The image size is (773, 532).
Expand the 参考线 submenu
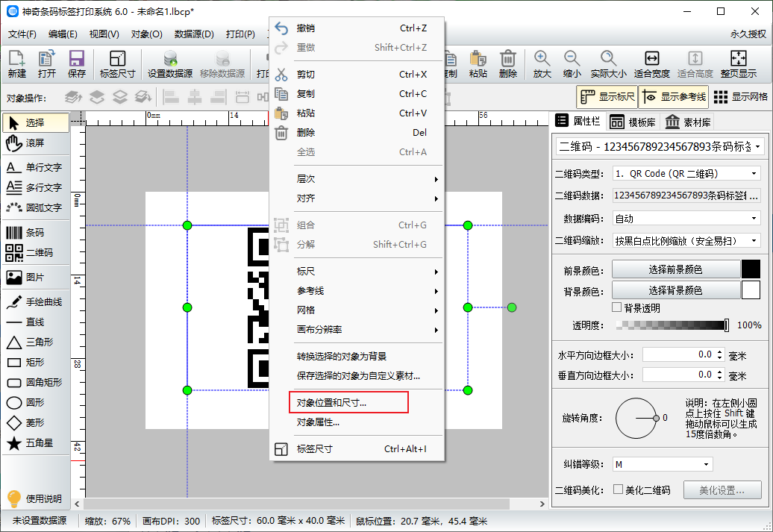tap(357, 291)
